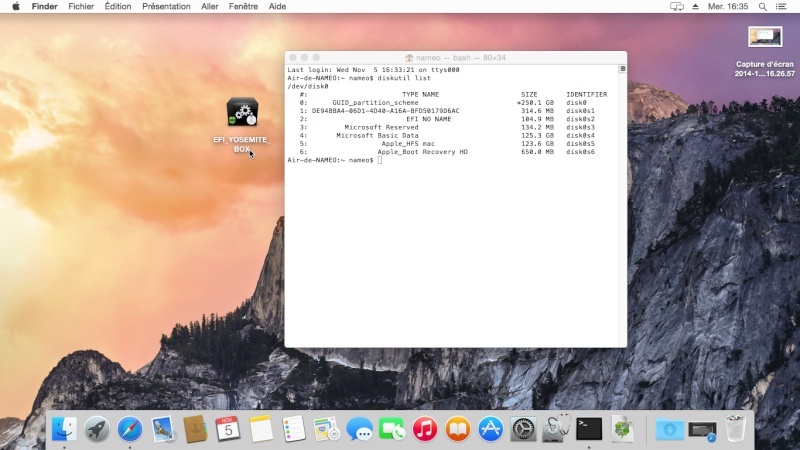Open the Fichier menu

coord(81,7)
